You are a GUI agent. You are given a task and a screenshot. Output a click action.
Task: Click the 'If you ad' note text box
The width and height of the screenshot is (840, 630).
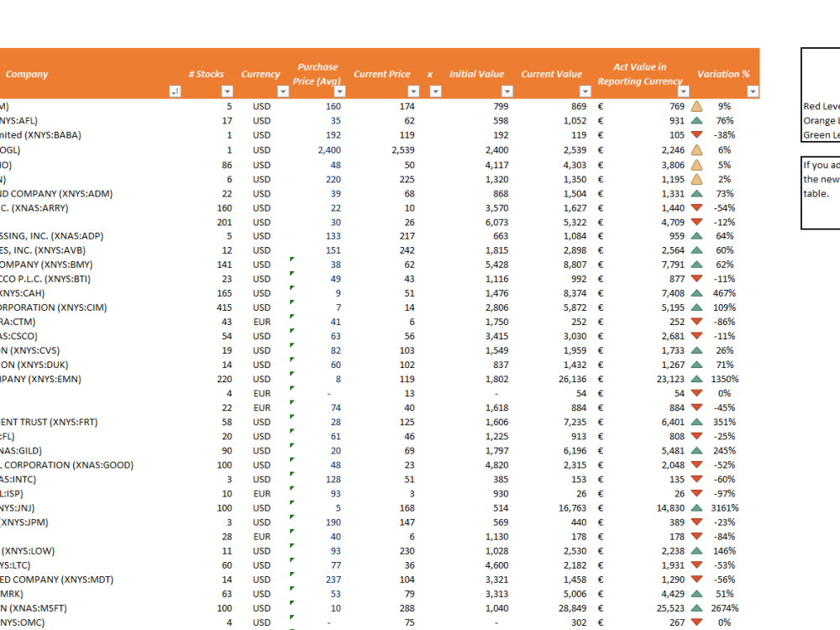pos(821,193)
